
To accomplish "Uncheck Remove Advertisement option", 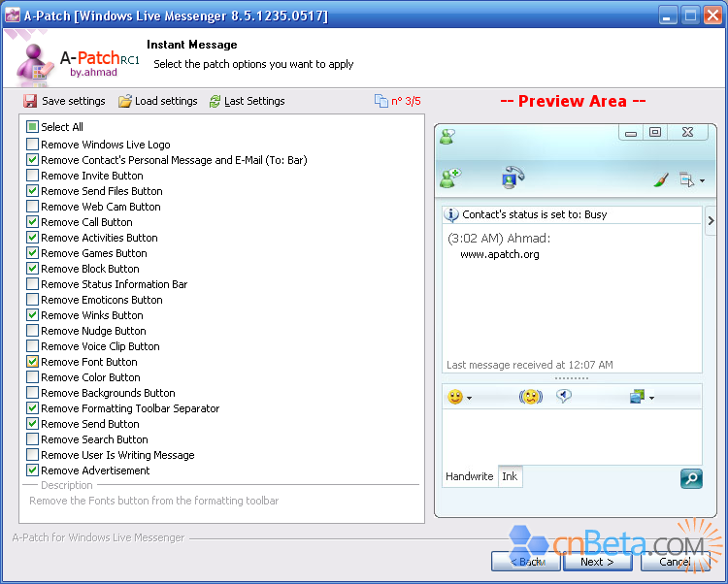I will [32, 470].
